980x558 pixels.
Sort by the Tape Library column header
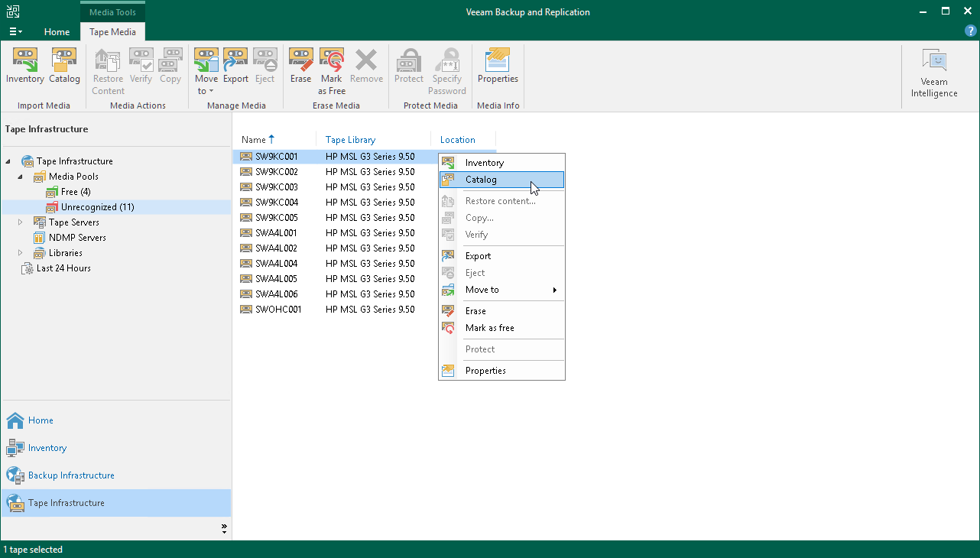[350, 140]
